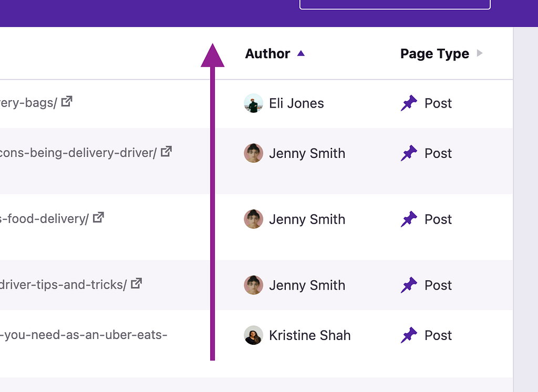Open external link icon for cons-being-delivery-driver URL

166,152
